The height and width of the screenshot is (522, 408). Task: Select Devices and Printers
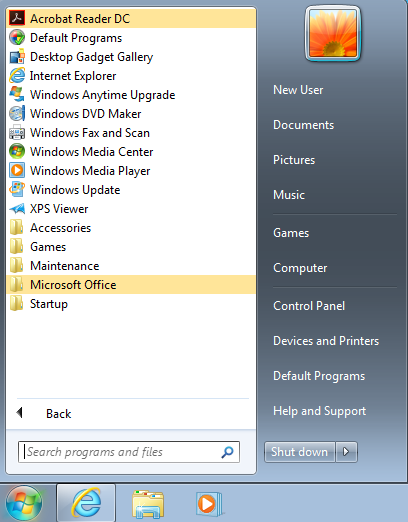(x=326, y=341)
